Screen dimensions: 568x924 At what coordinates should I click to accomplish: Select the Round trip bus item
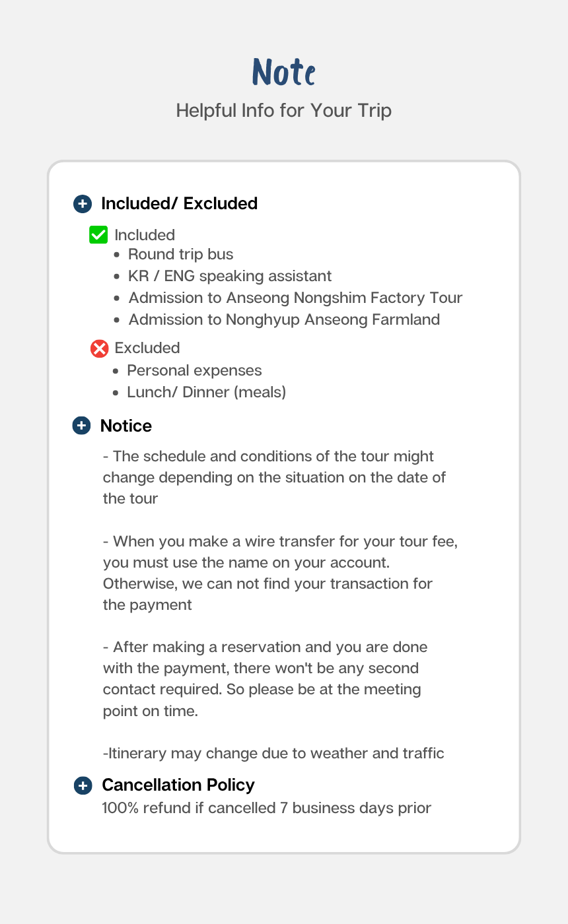click(181, 254)
